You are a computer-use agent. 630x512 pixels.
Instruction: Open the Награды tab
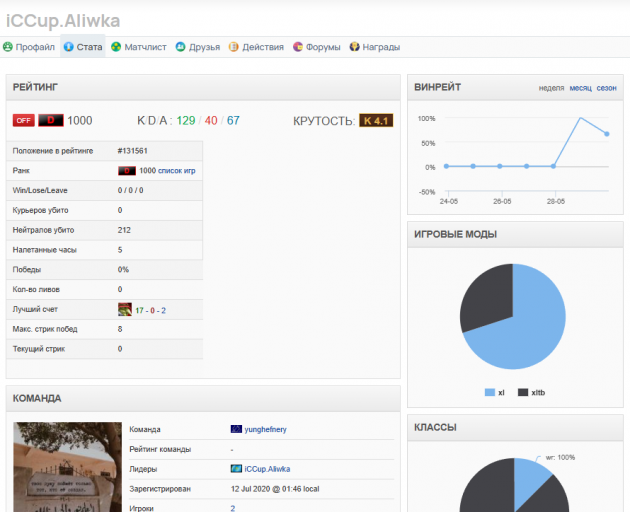pyautogui.click(x=375, y=47)
